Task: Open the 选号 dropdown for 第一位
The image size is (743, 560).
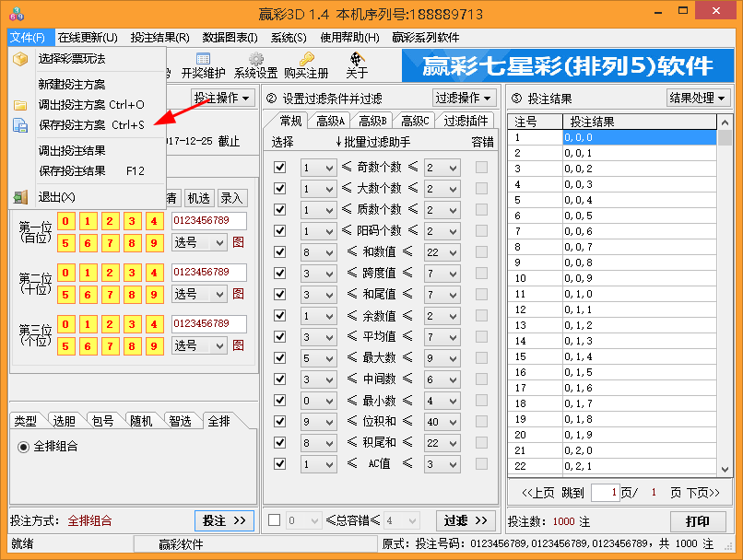Action: point(199,243)
